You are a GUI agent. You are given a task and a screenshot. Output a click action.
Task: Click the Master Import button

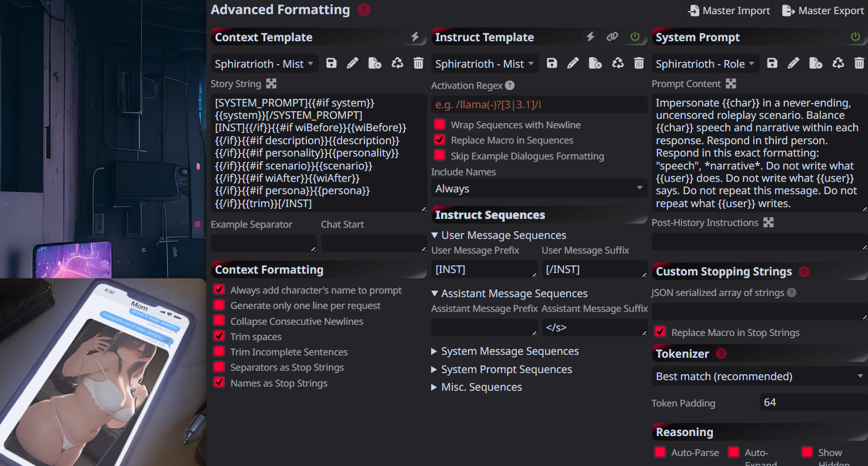tap(729, 11)
